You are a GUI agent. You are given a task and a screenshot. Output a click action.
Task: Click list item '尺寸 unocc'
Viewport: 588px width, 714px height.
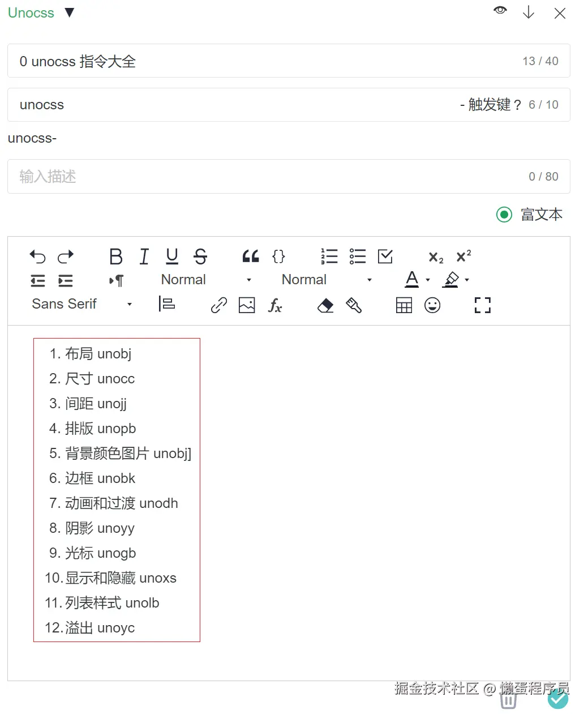tap(100, 379)
